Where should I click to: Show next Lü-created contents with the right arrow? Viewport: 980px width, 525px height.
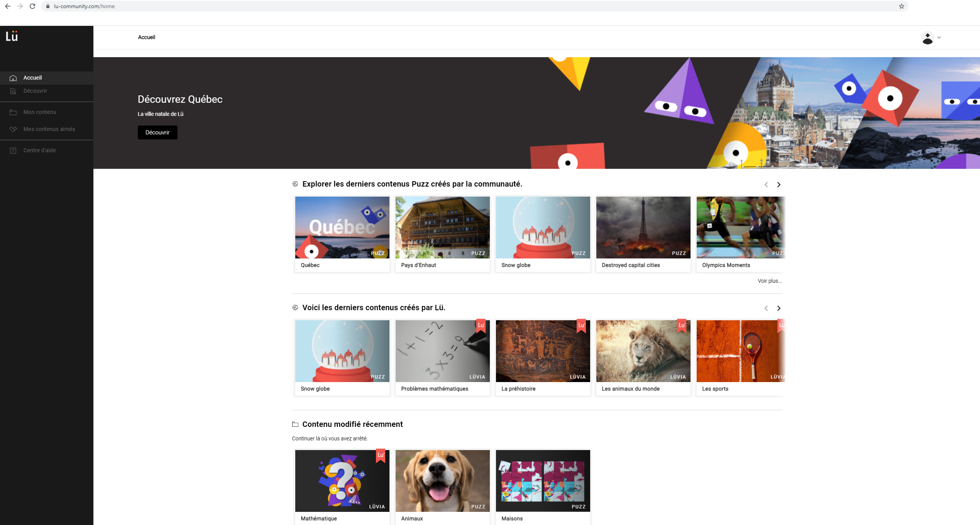779,308
